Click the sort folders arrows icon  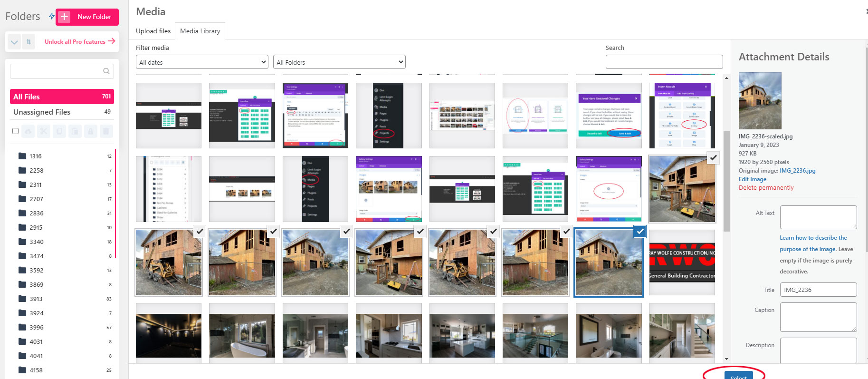(29, 42)
